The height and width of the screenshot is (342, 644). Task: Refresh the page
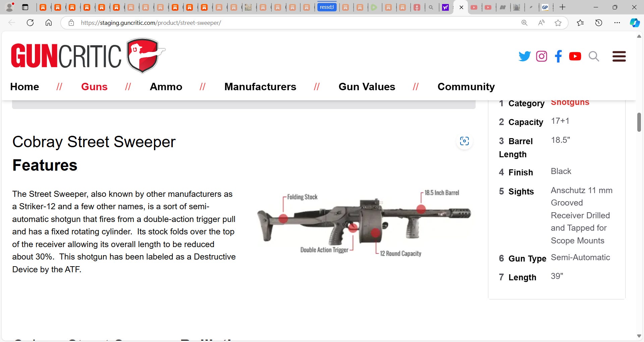tap(30, 23)
